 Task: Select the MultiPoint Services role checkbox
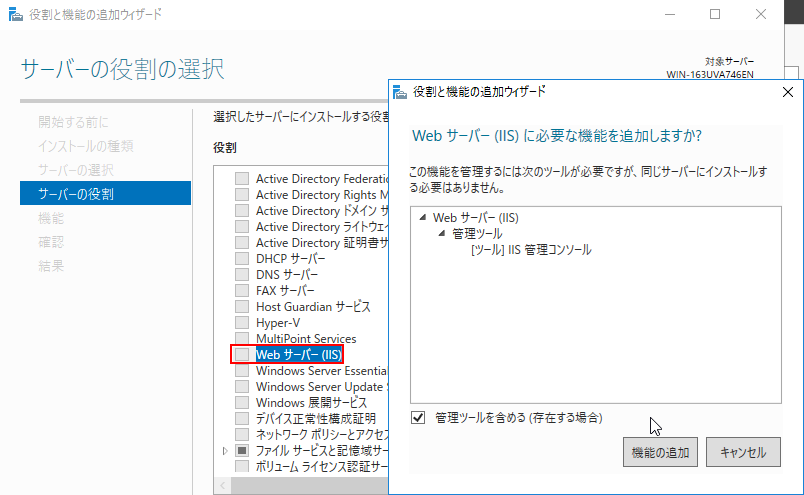[241, 339]
